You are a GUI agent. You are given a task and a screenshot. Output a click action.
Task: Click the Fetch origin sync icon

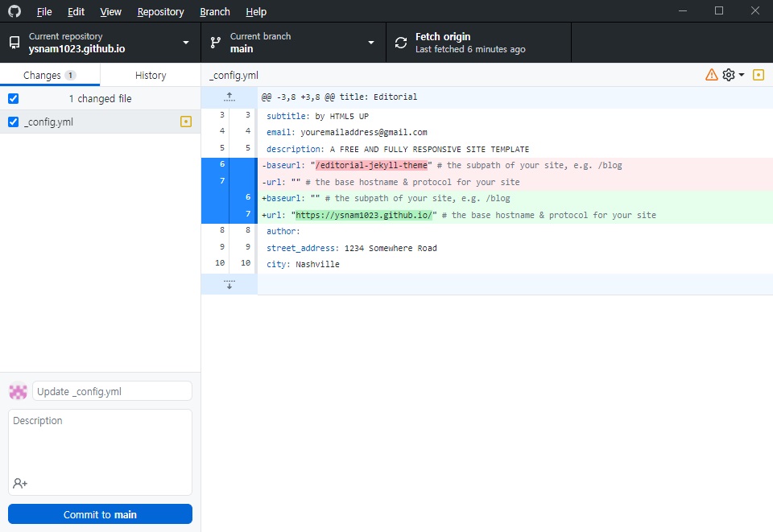pyautogui.click(x=401, y=43)
